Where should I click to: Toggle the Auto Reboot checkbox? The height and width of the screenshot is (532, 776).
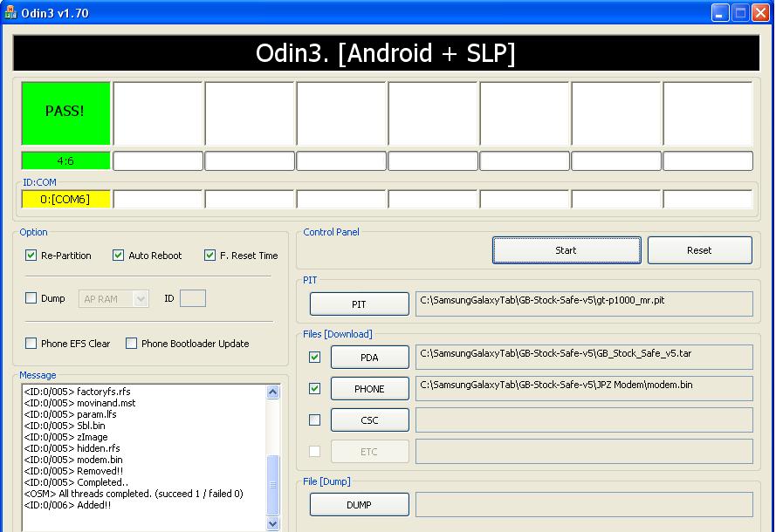click(118, 256)
